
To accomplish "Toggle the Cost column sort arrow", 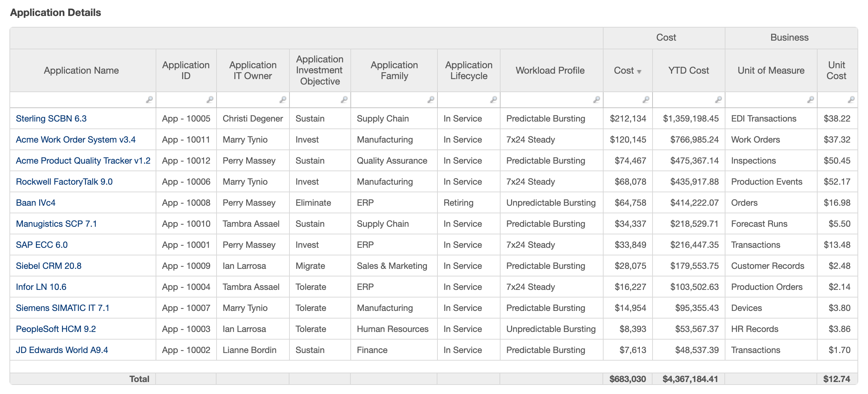I will pyautogui.click(x=639, y=71).
